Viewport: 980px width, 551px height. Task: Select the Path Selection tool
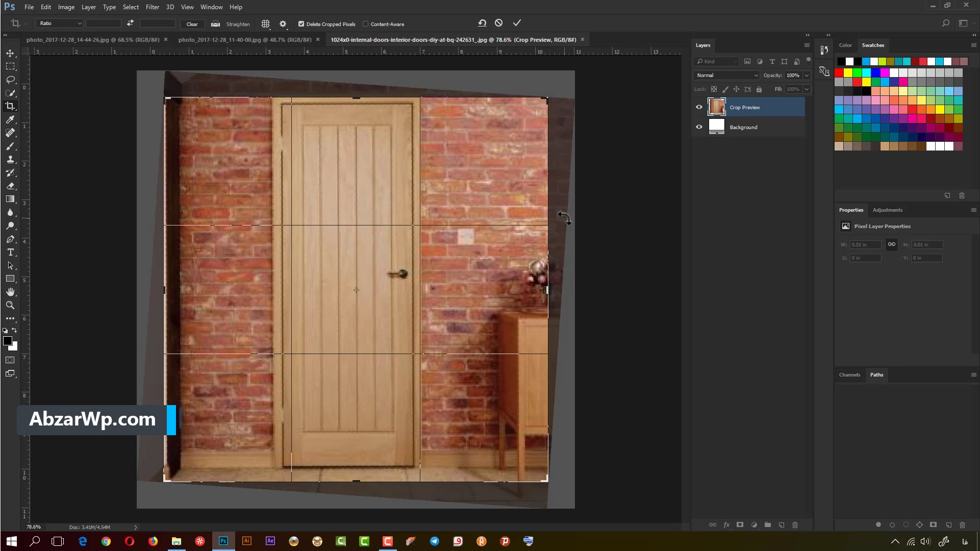click(10, 265)
